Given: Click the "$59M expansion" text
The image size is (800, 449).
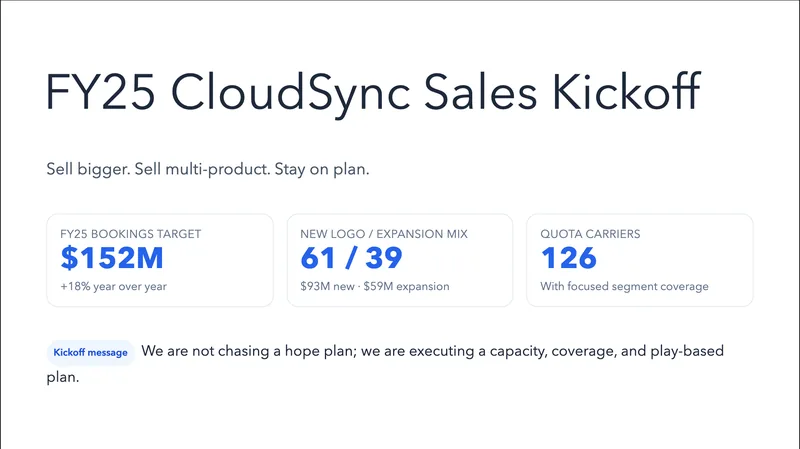Looking at the screenshot, I should coord(412,287).
